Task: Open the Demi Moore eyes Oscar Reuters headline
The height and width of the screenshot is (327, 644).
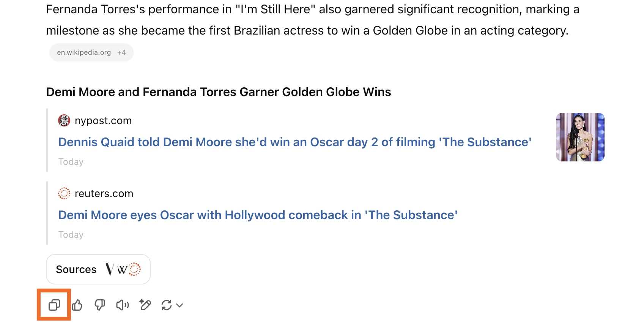Action: tap(258, 215)
